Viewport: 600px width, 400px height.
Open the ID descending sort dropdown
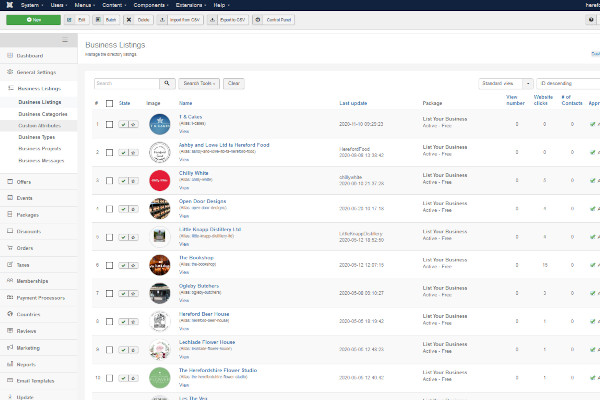pos(566,84)
